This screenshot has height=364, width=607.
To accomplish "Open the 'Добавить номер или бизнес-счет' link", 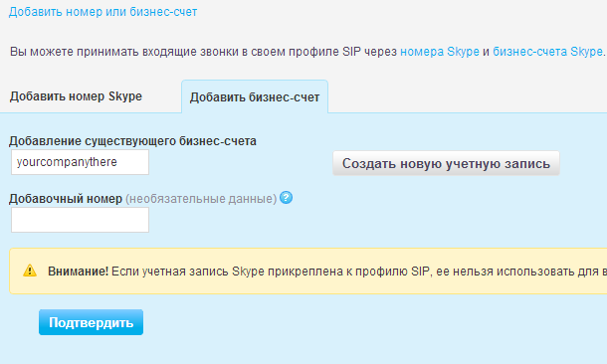I will [x=102, y=12].
